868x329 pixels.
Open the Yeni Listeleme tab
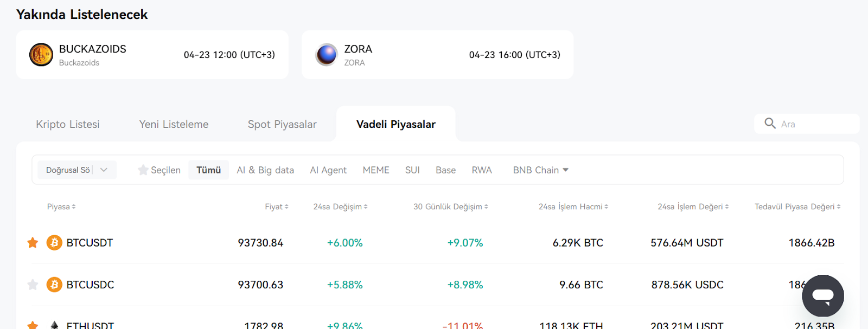(x=174, y=124)
